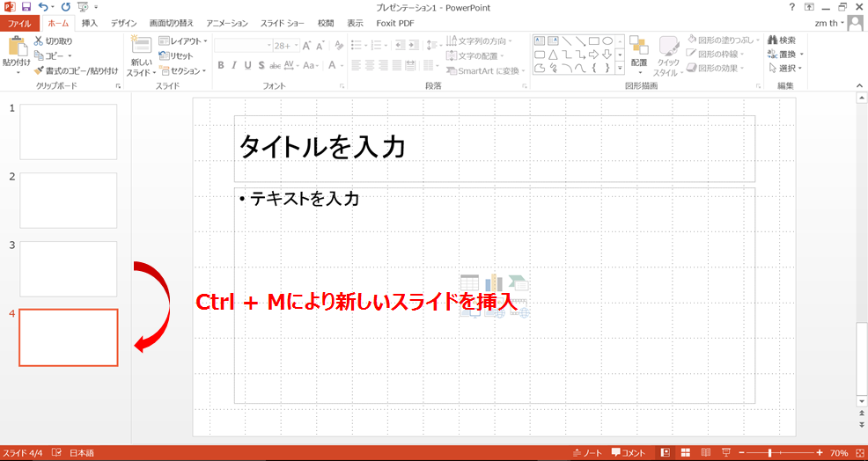
Task: Click the zoom slider handle
Action: click(769, 452)
